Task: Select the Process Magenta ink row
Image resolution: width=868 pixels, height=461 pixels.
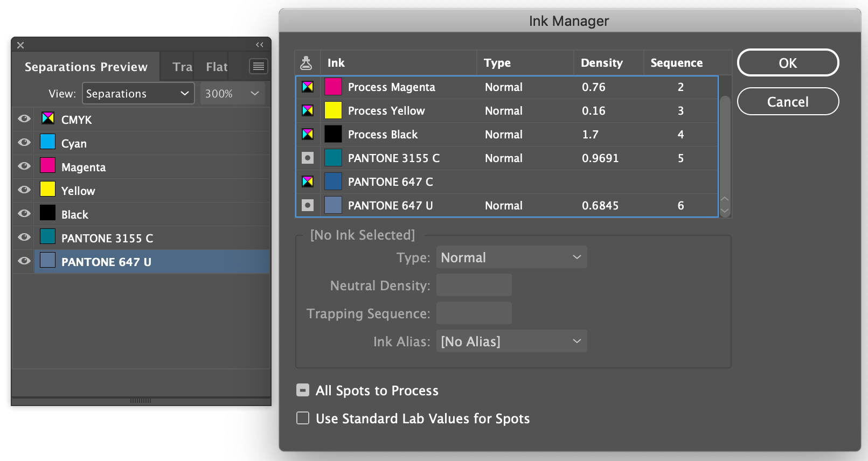Action: (x=507, y=87)
